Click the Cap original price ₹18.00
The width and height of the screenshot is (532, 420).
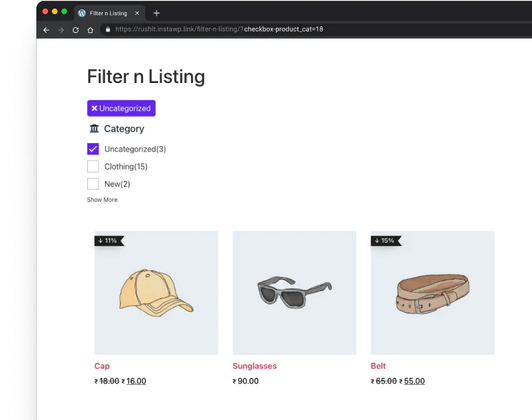[107, 381]
